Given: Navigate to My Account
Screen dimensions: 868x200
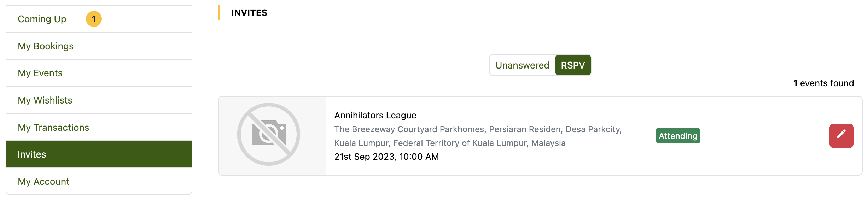Looking at the screenshot, I should pyautogui.click(x=43, y=182).
